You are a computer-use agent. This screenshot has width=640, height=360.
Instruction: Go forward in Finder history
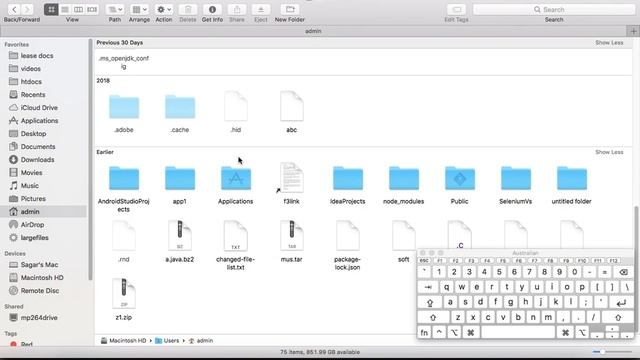(x=27, y=9)
